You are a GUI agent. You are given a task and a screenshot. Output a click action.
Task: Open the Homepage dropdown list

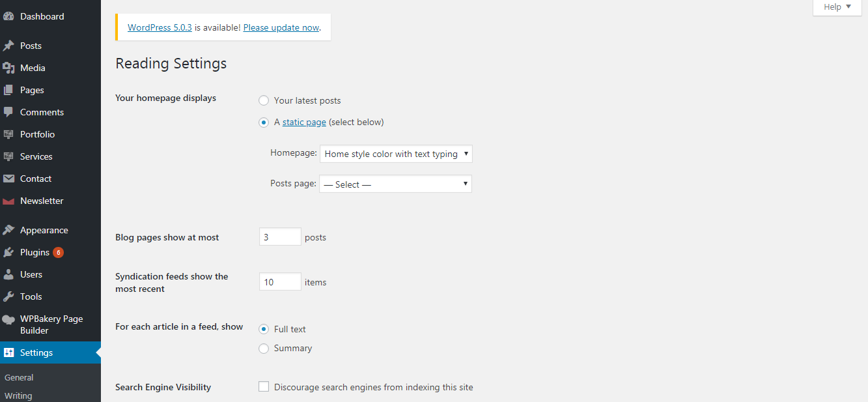point(396,154)
